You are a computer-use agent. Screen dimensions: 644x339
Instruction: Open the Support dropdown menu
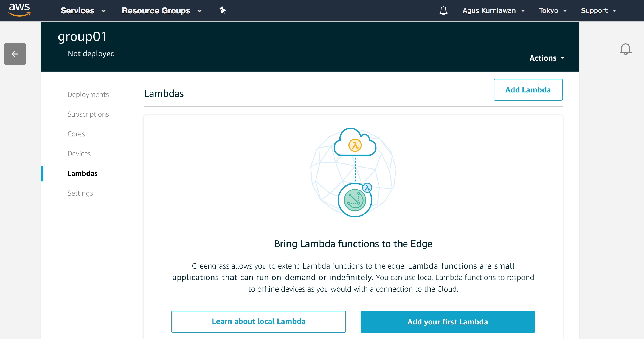point(598,11)
